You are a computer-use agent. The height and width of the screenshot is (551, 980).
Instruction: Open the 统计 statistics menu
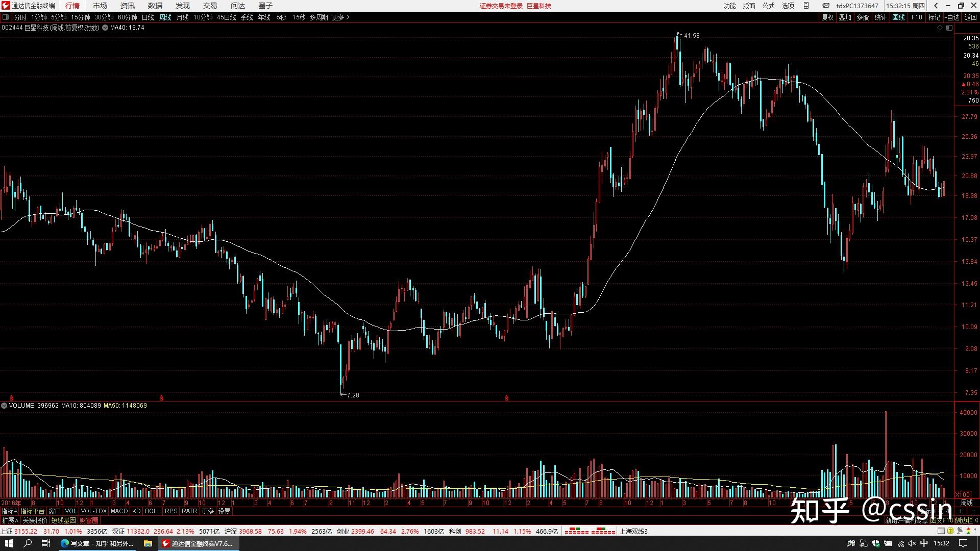[x=880, y=17]
